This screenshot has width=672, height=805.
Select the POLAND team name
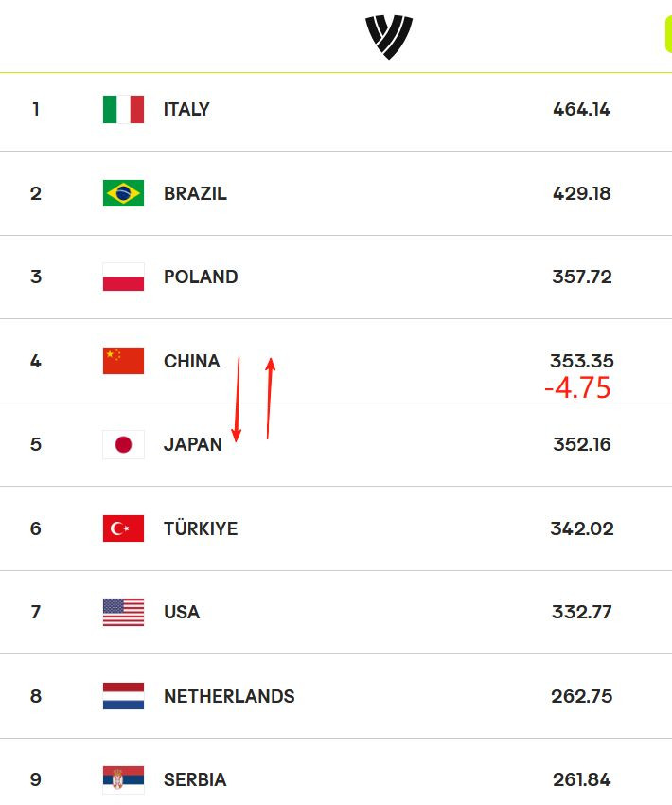(x=201, y=277)
